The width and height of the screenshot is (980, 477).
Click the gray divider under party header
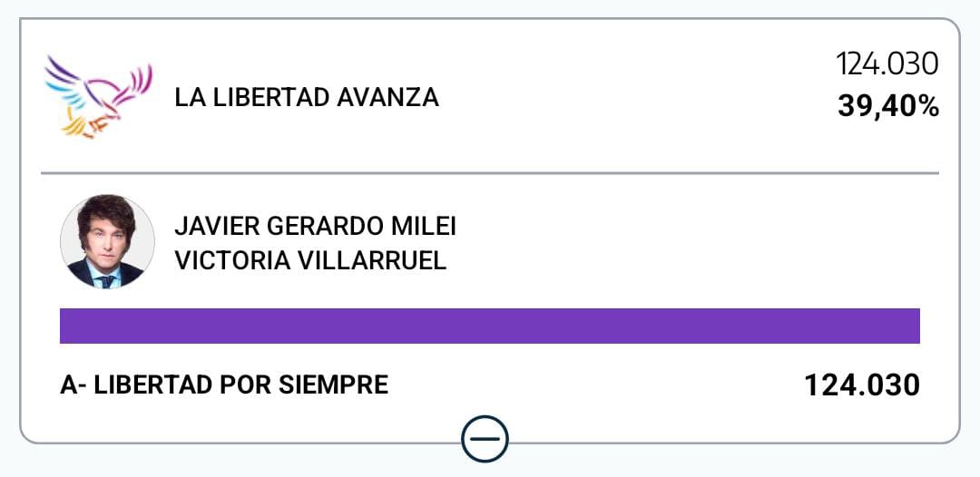pyautogui.click(x=490, y=172)
